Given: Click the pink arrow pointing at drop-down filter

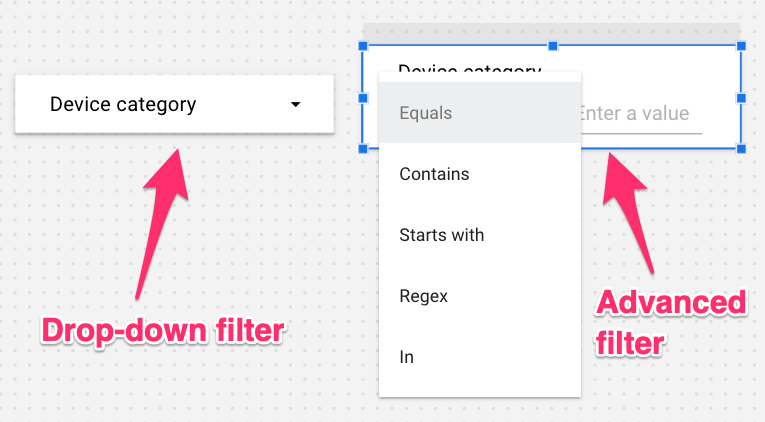Looking at the screenshot, I should coord(160,220).
